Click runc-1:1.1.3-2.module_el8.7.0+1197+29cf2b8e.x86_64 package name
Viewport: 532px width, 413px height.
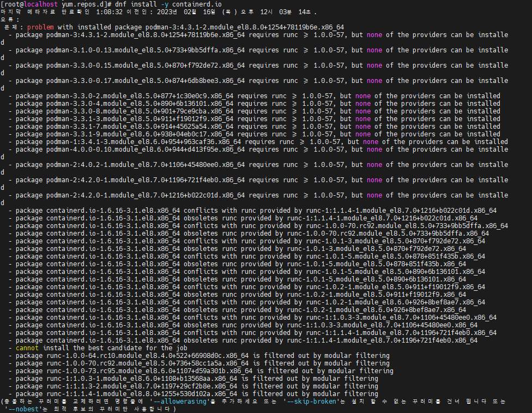pos(142,386)
